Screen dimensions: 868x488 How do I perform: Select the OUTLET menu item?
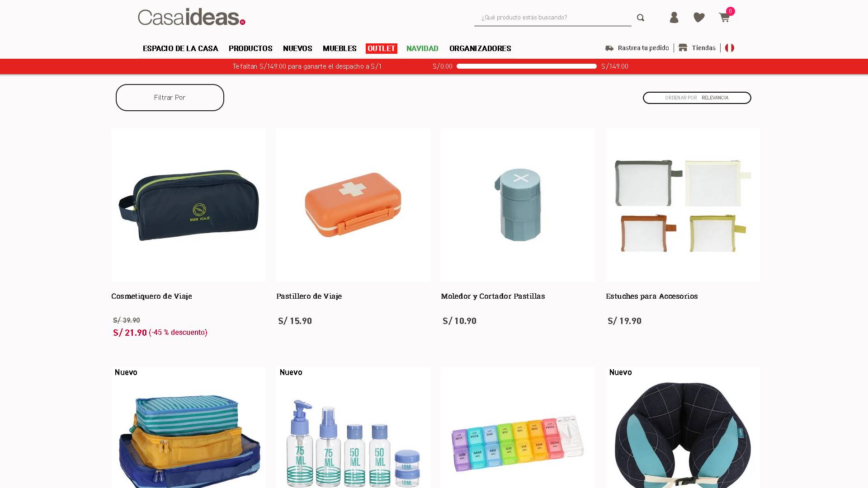(x=382, y=48)
